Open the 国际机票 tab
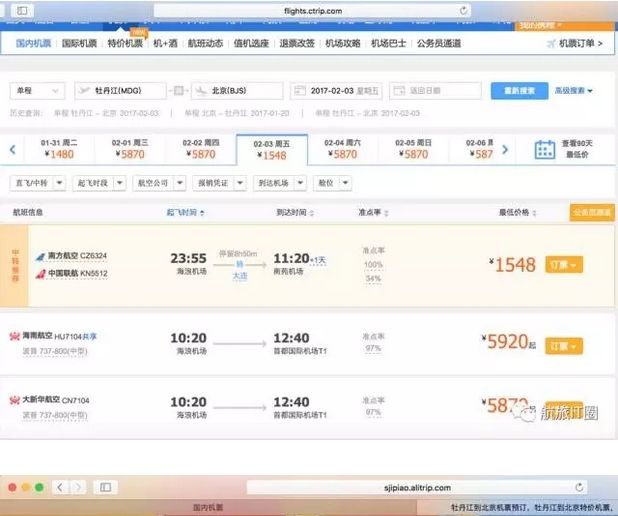This screenshot has width=618, height=516. [x=79, y=43]
